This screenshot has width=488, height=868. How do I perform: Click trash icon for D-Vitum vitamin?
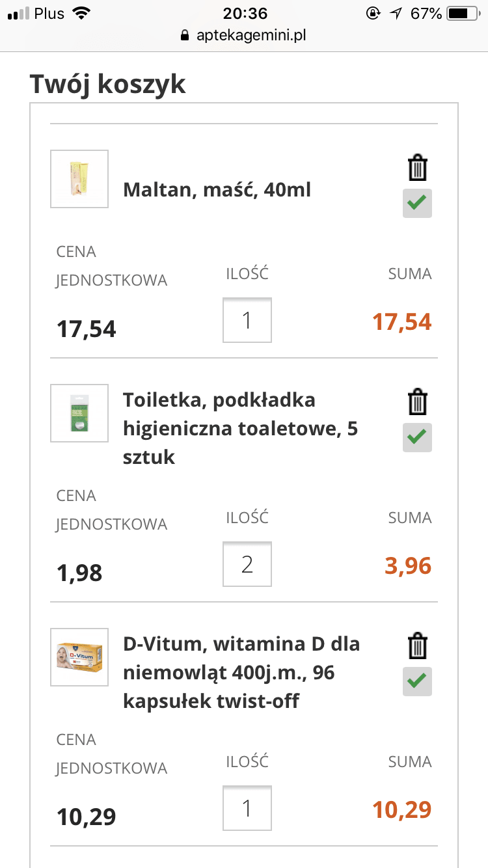click(418, 646)
